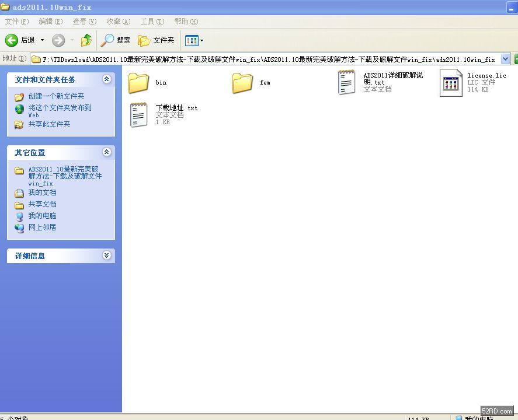Click the 地址 address label
518x420 pixels.
pyautogui.click(x=14, y=58)
